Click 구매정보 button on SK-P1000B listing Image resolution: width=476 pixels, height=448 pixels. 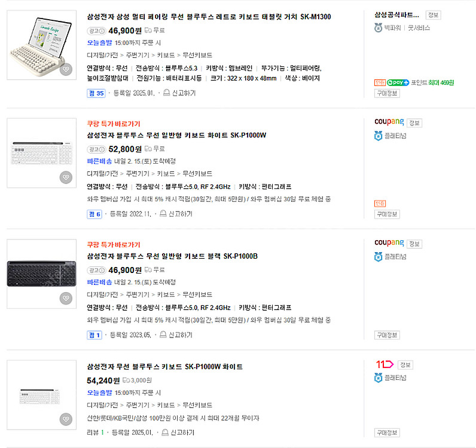pyautogui.click(x=387, y=335)
